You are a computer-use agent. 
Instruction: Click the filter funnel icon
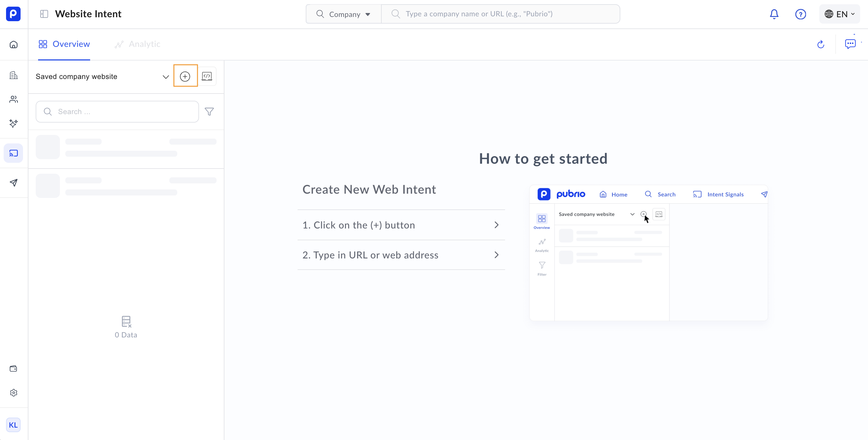pos(209,112)
